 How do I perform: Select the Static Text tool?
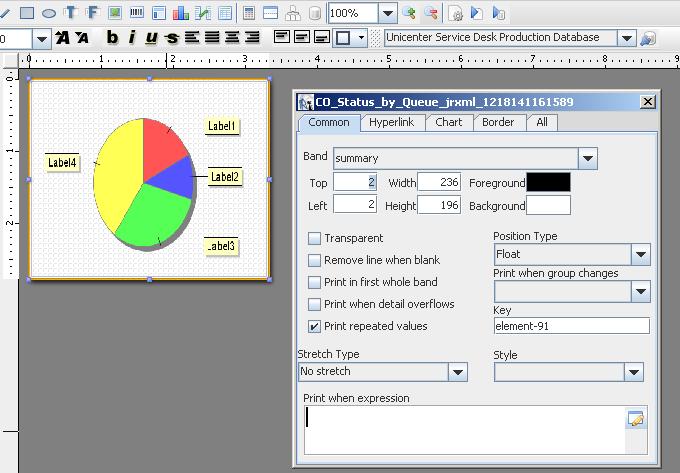(x=71, y=13)
